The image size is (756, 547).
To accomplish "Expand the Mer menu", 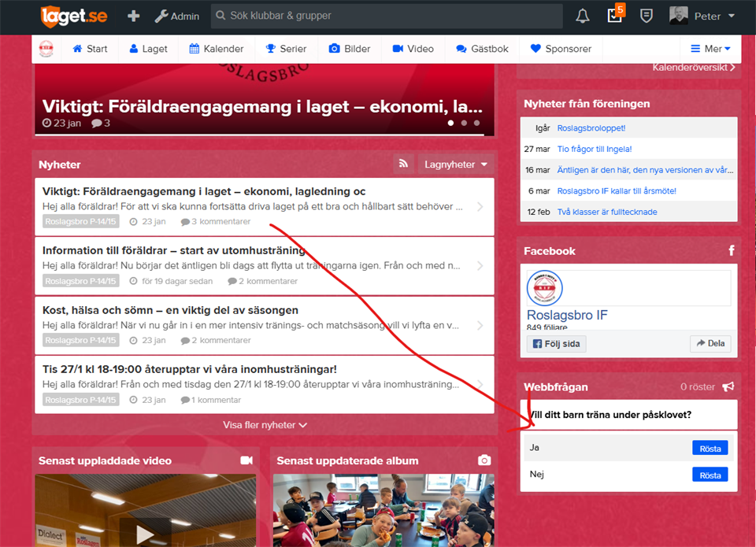I will tap(710, 49).
